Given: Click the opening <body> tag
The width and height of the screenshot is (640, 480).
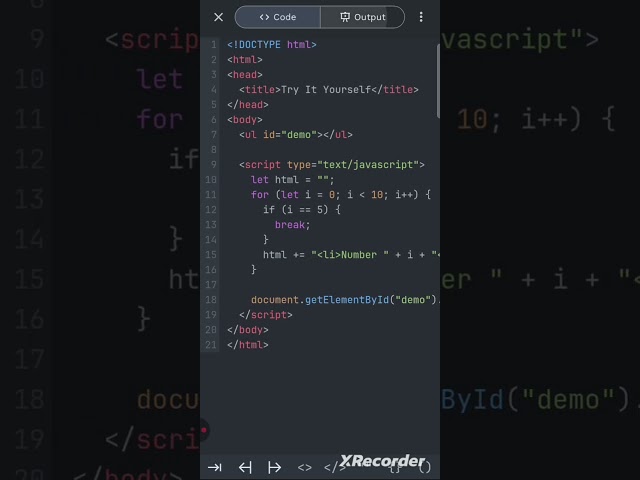Looking at the screenshot, I should pyautogui.click(x=245, y=120).
